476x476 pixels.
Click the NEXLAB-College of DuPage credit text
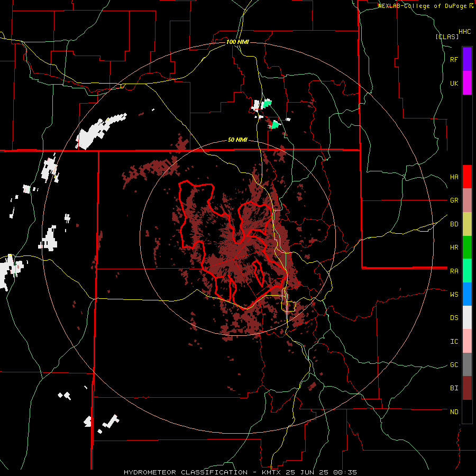point(423,6)
